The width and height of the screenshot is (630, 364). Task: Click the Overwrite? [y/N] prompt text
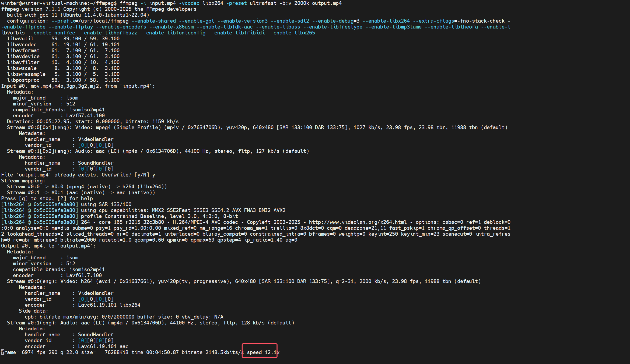[125, 175]
